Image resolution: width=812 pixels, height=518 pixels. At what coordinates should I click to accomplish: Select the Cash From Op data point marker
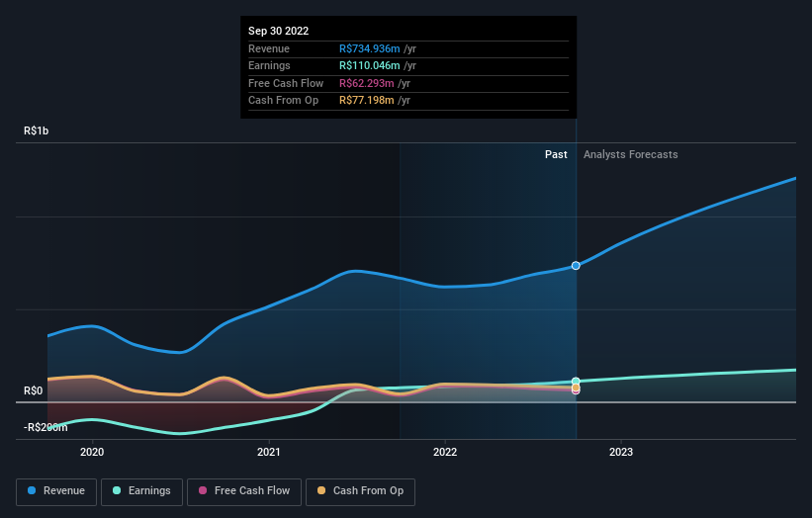click(576, 388)
